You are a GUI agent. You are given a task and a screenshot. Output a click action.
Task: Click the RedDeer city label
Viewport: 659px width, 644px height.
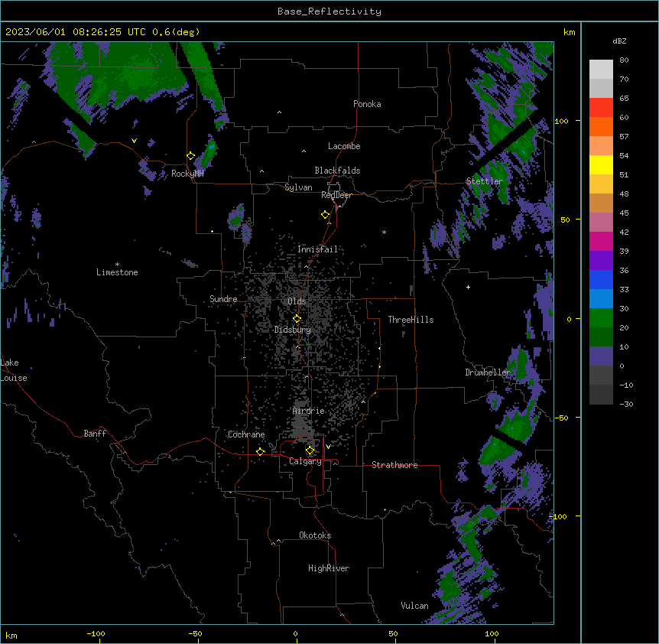336,195
